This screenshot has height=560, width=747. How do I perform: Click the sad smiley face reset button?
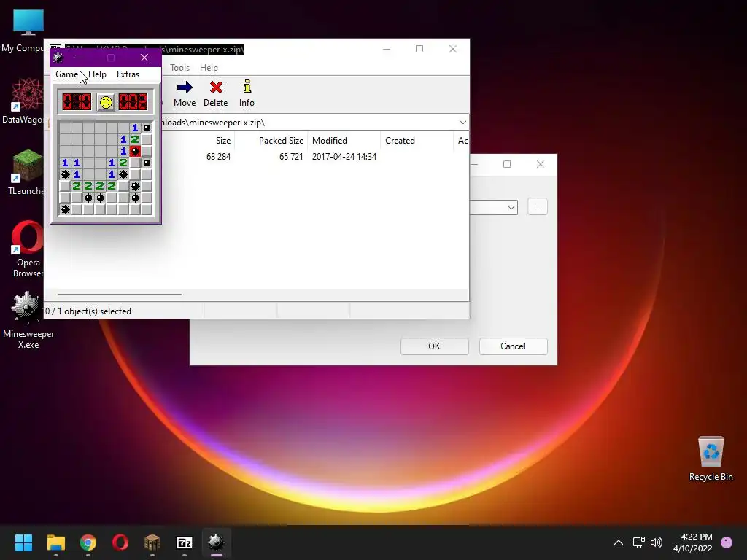(x=106, y=102)
